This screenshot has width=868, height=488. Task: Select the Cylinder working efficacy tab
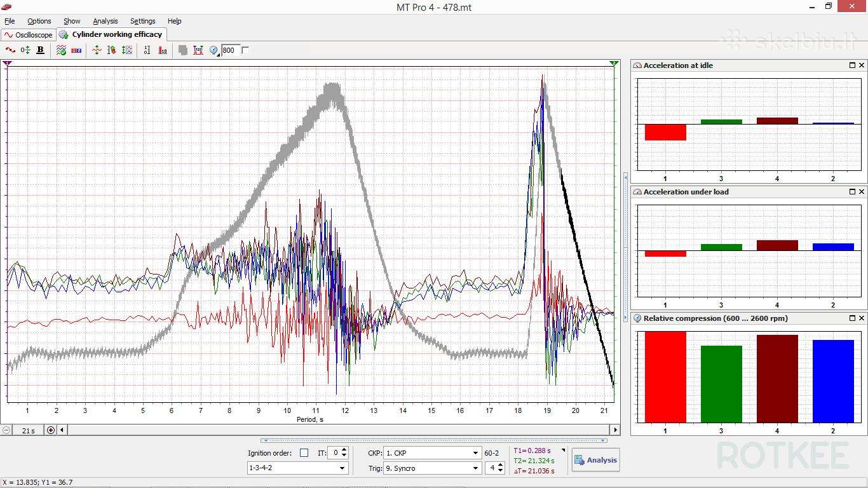tap(111, 34)
